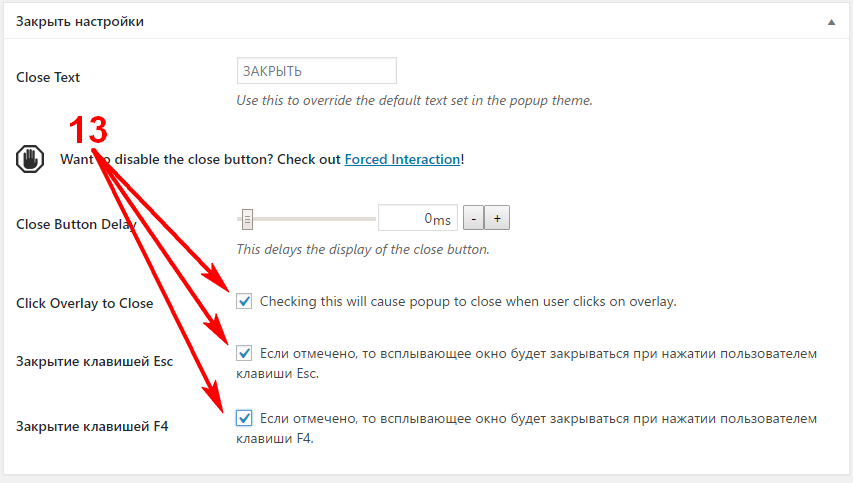
Task: Click the Click Overlay to Close label
Action: pyautogui.click(x=85, y=303)
